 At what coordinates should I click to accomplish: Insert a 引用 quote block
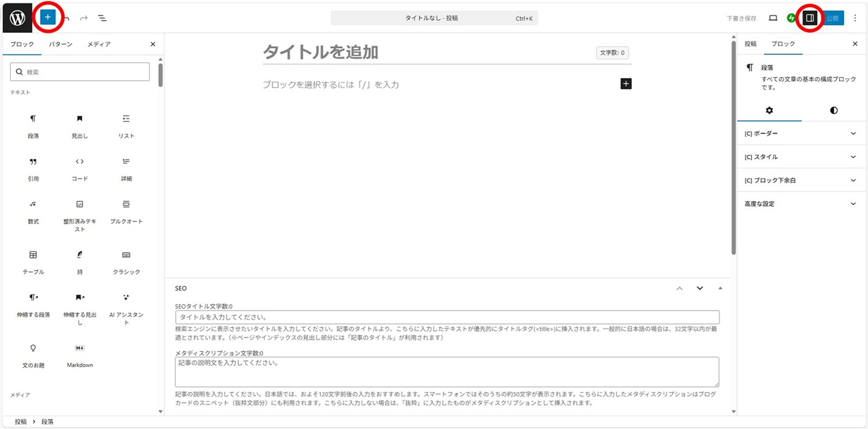34,169
